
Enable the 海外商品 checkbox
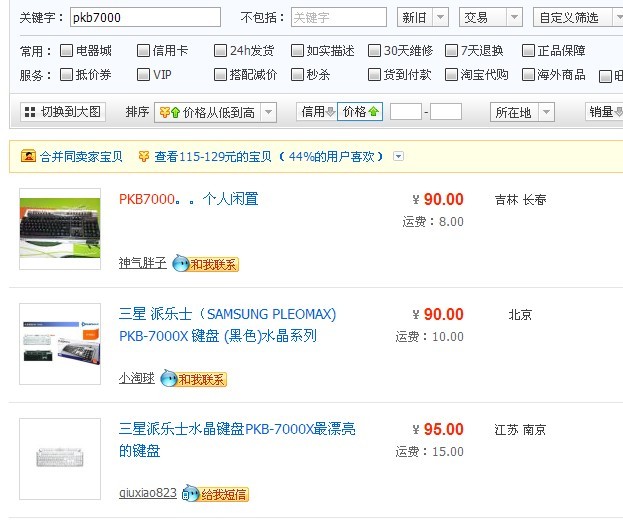[528, 74]
